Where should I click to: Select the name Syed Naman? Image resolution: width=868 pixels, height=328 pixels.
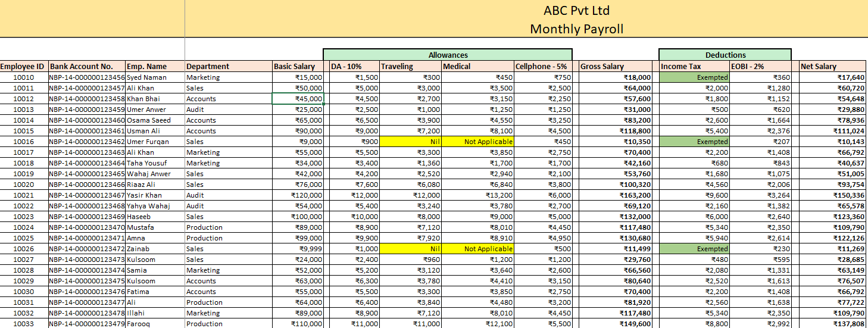[x=155, y=77]
